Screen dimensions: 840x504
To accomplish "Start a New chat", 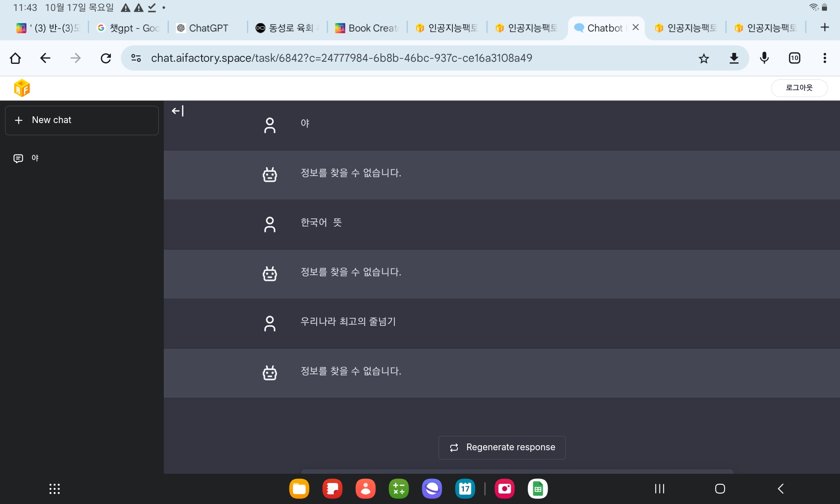I will click(82, 120).
